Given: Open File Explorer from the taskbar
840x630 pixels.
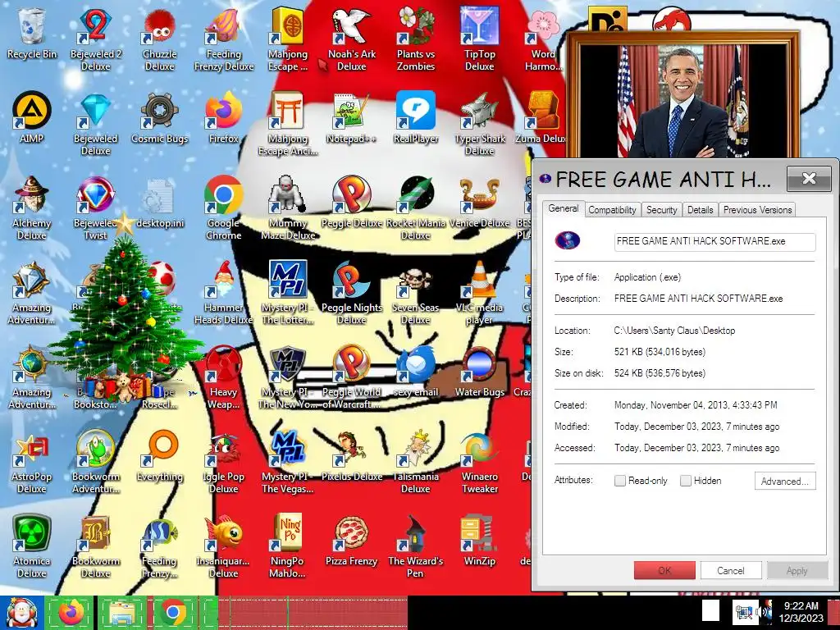Looking at the screenshot, I should 122,613.
